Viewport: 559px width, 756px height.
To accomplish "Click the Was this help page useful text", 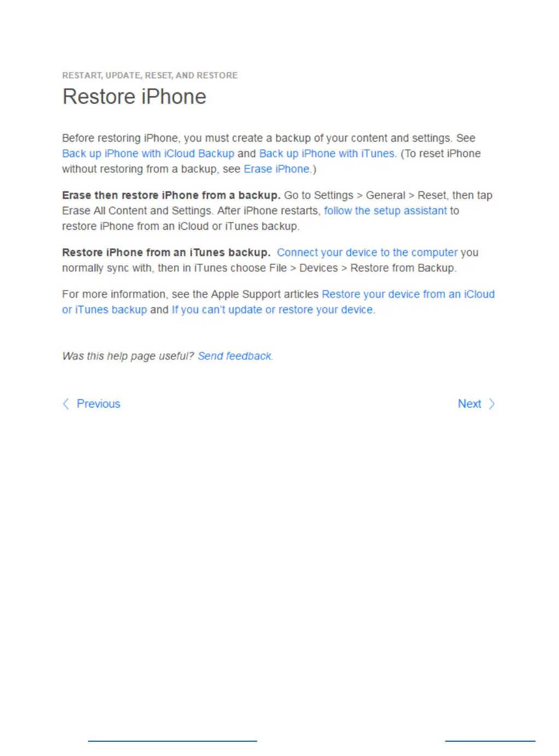I will pyautogui.click(x=128, y=356).
